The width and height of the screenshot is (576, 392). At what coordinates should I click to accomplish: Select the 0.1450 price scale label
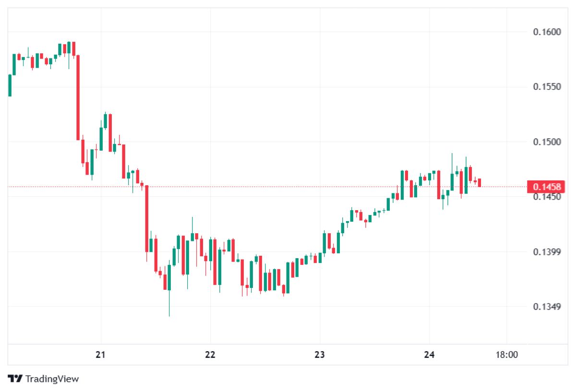tap(547, 197)
